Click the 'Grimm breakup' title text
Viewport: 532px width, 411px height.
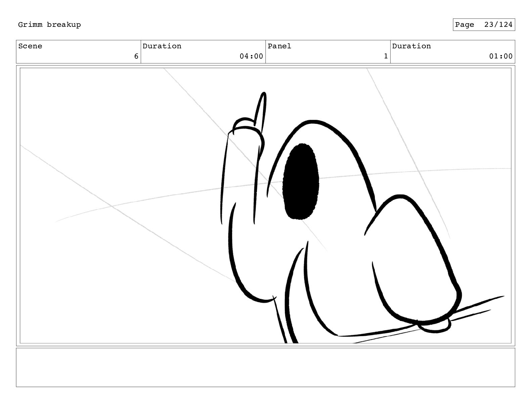click(49, 25)
